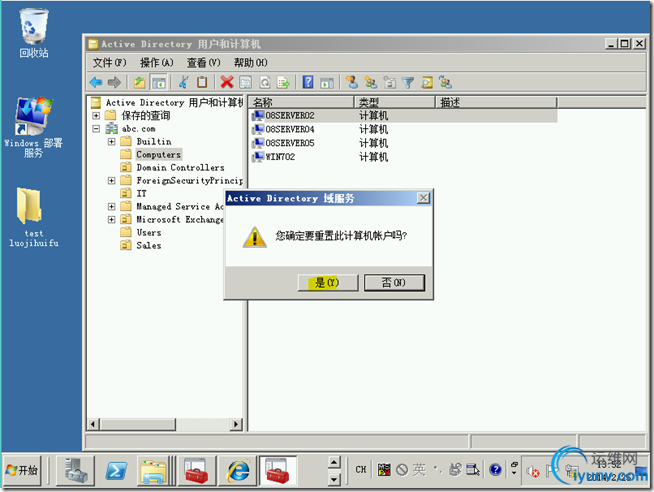The image size is (654, 492).
Task: Select the IT organizational unit
Action: pos(141,193)
